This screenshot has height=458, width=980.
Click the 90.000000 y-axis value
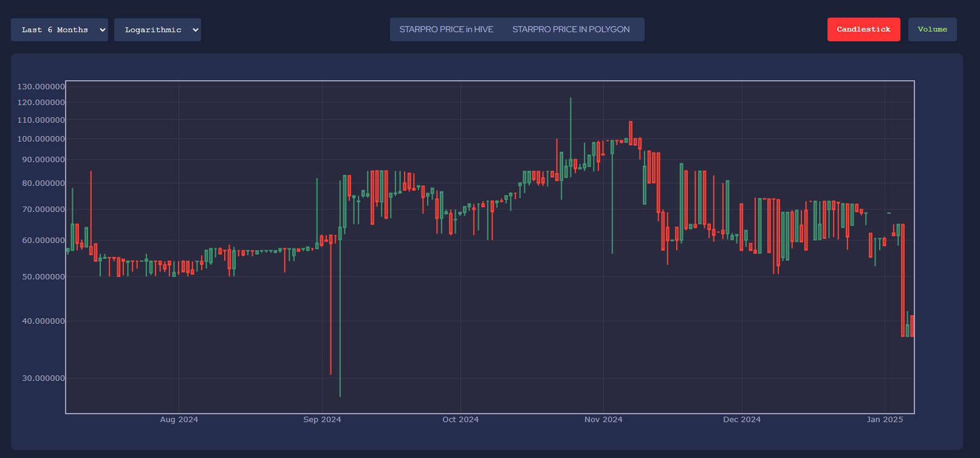click(x=43, y=160)
